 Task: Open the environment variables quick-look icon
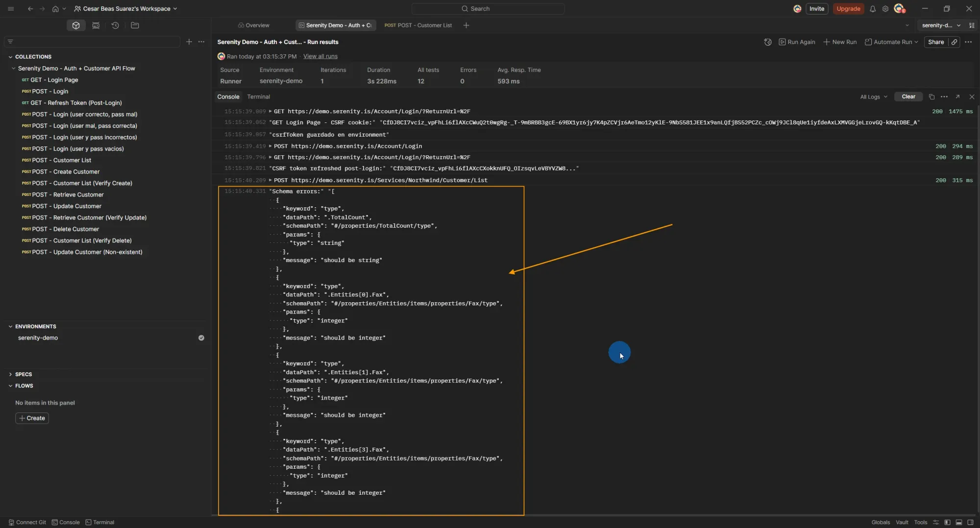click(x=972, y=25)
